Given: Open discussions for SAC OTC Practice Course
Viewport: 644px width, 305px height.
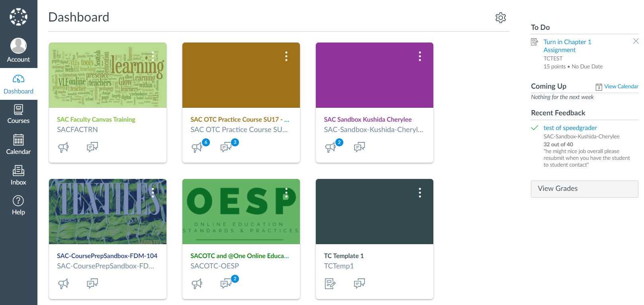Looking at the screenshot, I should coord(226,148).
